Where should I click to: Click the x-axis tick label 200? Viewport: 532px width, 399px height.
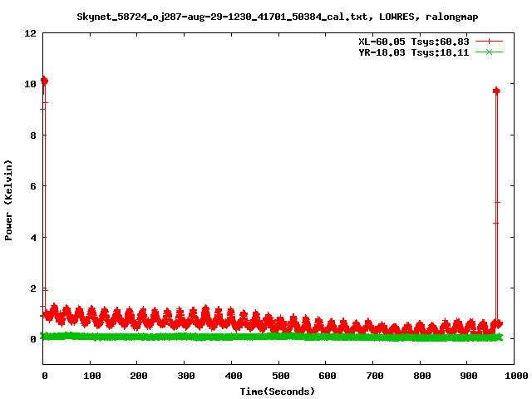click(x=139, y=376)
